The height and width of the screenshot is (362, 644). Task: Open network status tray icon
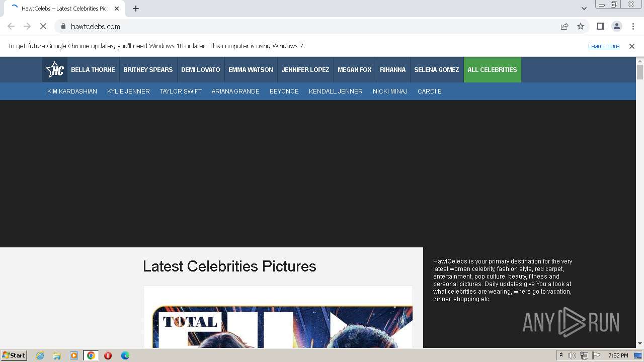[584, 355]
